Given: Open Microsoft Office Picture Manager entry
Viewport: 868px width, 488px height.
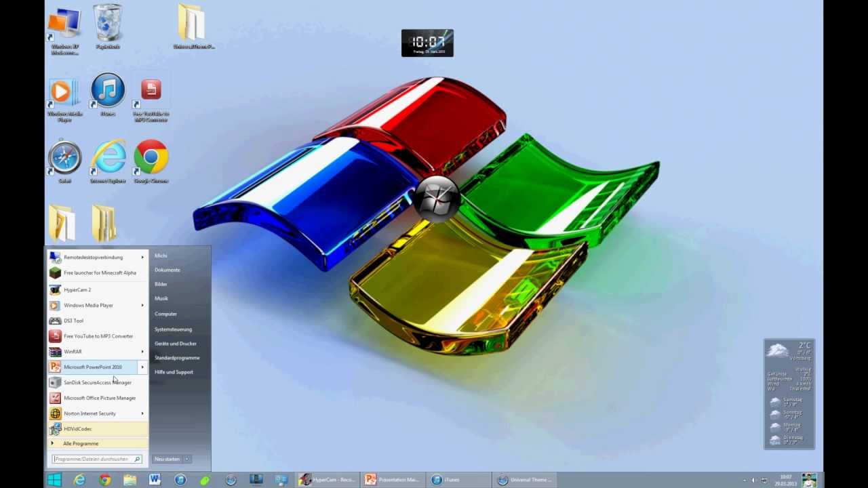Looking at the screenshot, I should tap(98, 398).
